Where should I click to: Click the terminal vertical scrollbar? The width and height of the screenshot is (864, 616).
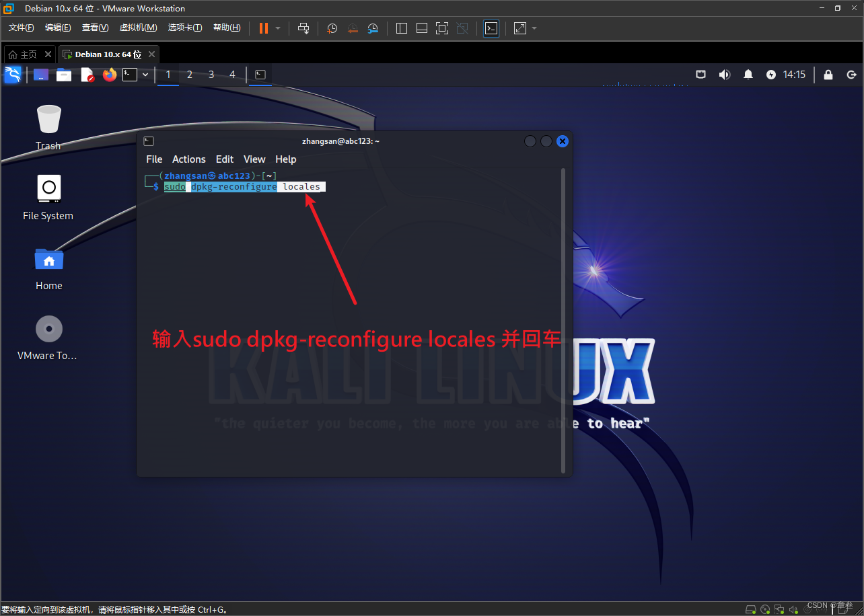coord(564,319)
